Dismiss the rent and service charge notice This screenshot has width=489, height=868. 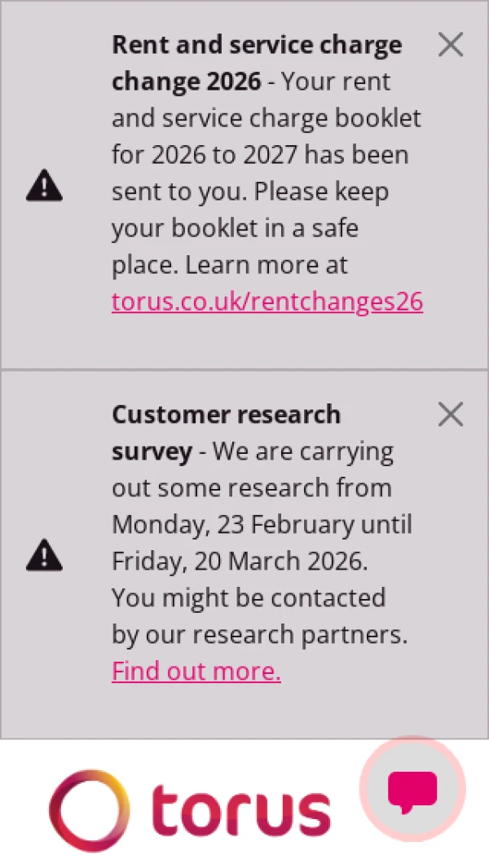(x=450, y=46)
